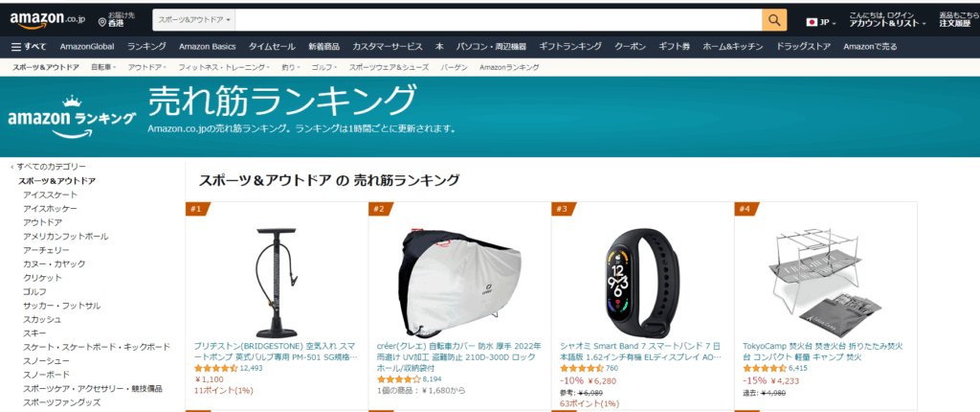
Task: Expand the 自転車 submenu dropdown
Action: coord(103,67)
